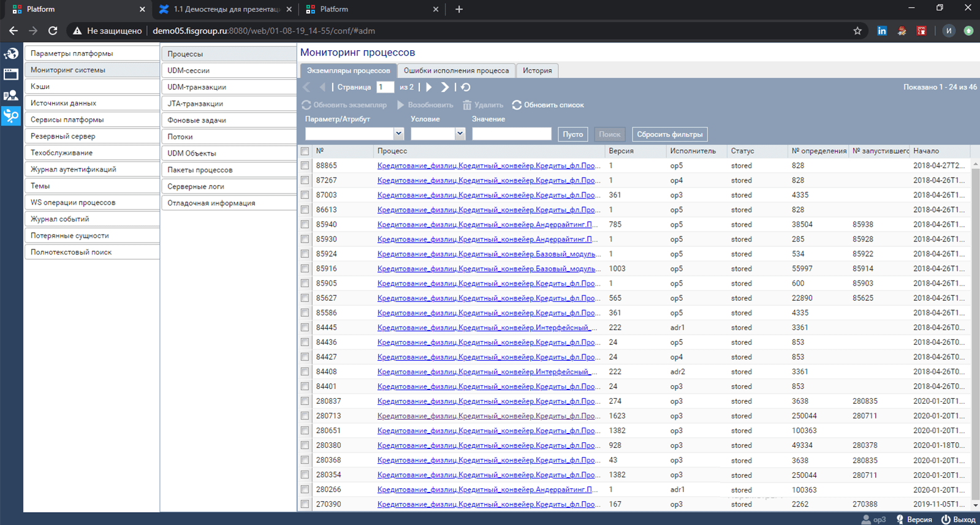The image size is (980, 525).
Task: Bookmark this page with star icon
Action: coord(857,31)
